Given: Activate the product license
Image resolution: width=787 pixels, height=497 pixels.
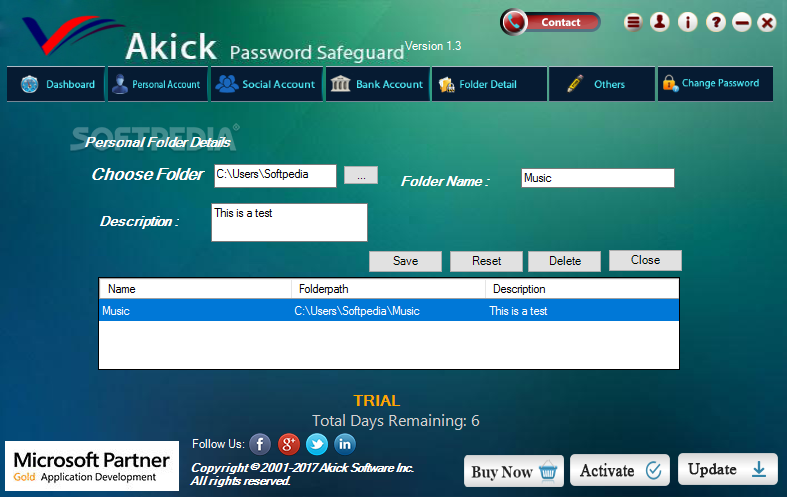Looking at the screenshot, I should (620, 470).
